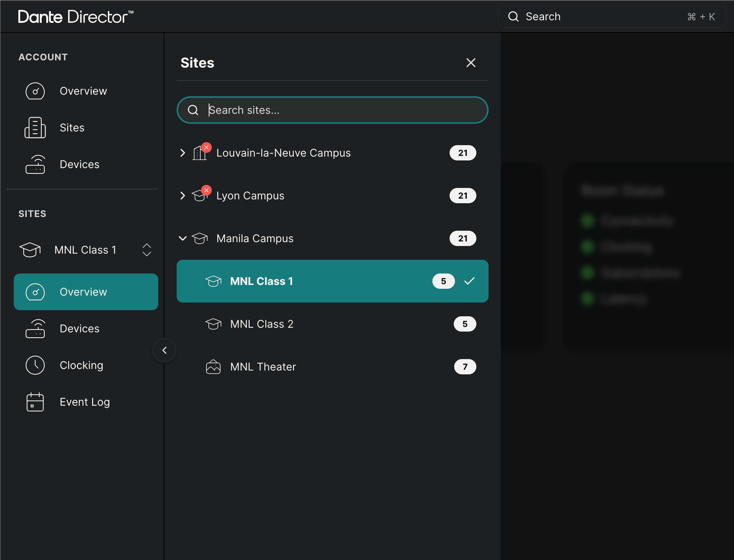Open the MNL Class 1 site switcher dropdown

[146, 250]
